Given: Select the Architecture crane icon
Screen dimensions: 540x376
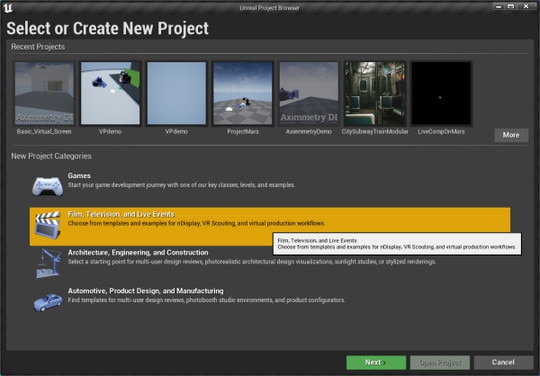Looking at the screenshot, I should [x=48, y=263].
